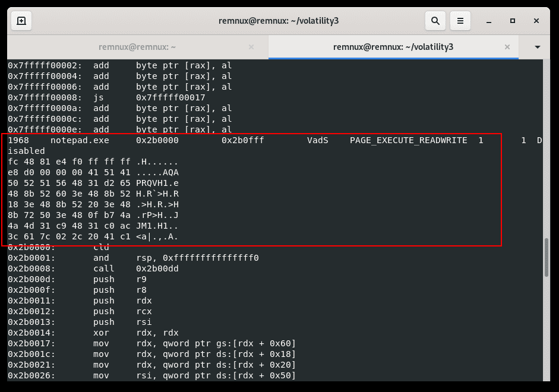
Task: Close the remnux@remnux: ~ tab
Action: pos(251,47)
